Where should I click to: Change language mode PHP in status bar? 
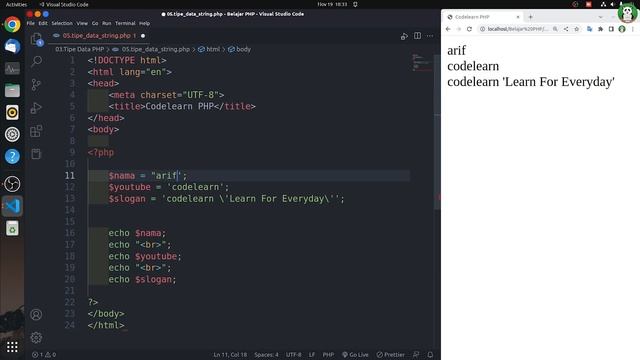(328, 355)
